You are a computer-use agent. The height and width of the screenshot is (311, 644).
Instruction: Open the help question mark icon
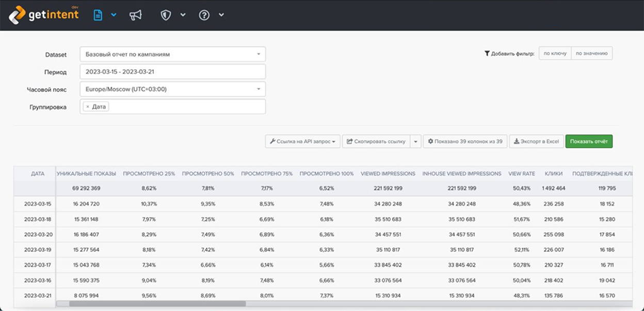(x=204, y=15)
